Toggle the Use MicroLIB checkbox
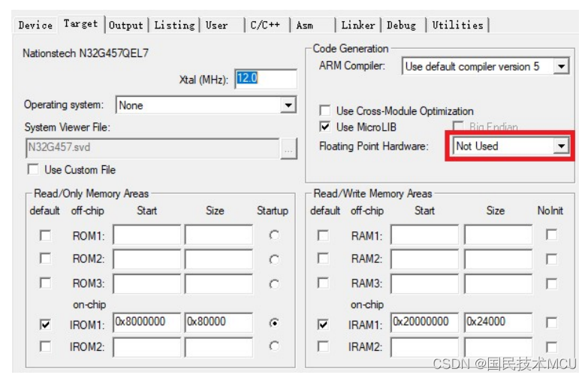The height and width of the screenshot is (378, 588). click(324, 127)
